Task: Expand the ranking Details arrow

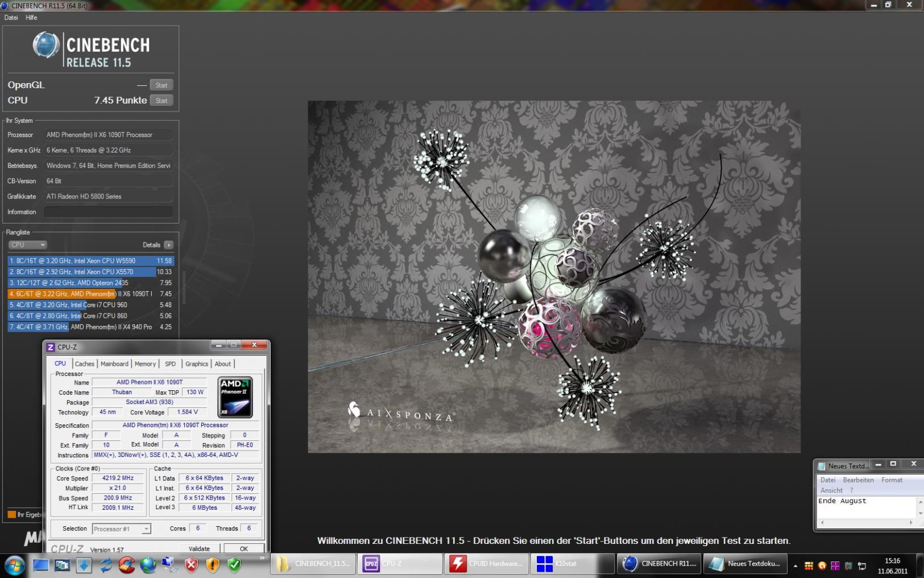Action: pyautogui.click(x=168, y=245)
